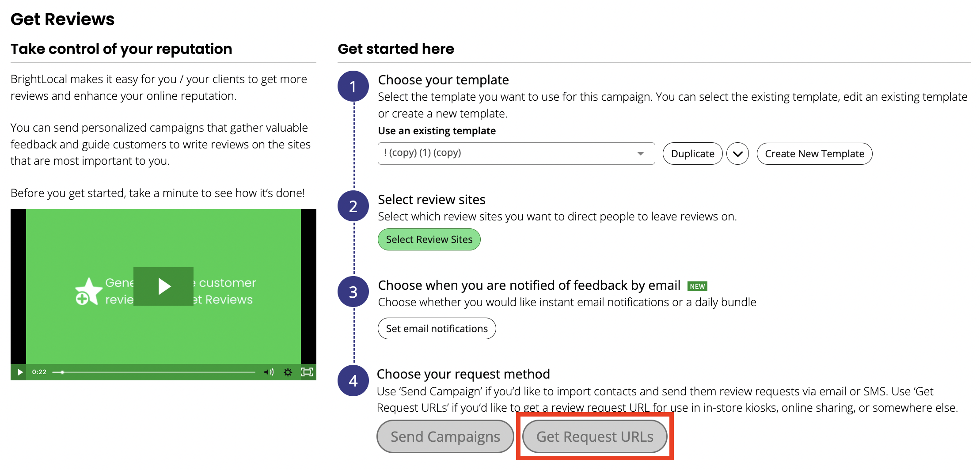
Task: Click step 1 circle icon
Action: [353, 87]
